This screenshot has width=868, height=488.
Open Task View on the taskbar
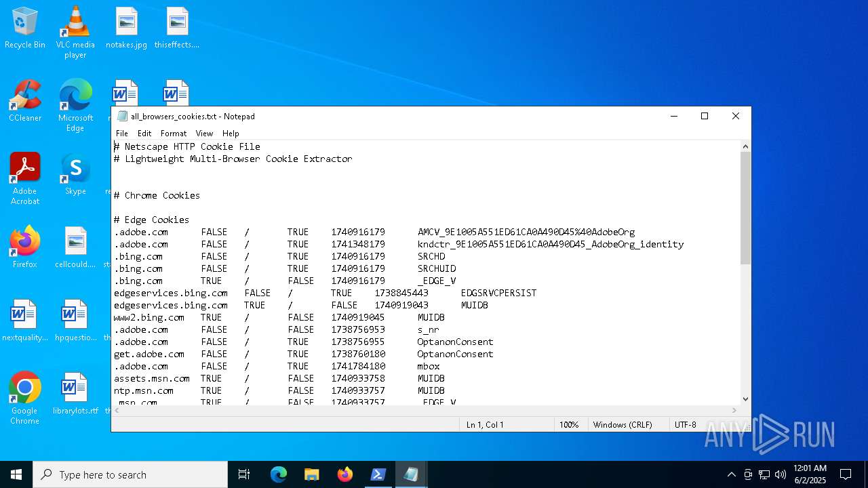(x=244, y=474)
